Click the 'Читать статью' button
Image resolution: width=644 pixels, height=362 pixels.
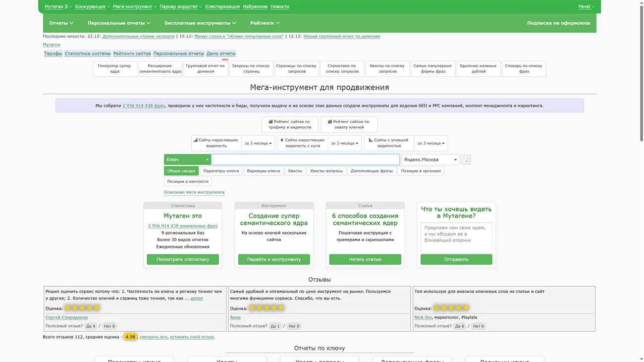click(x=365, y=259)
